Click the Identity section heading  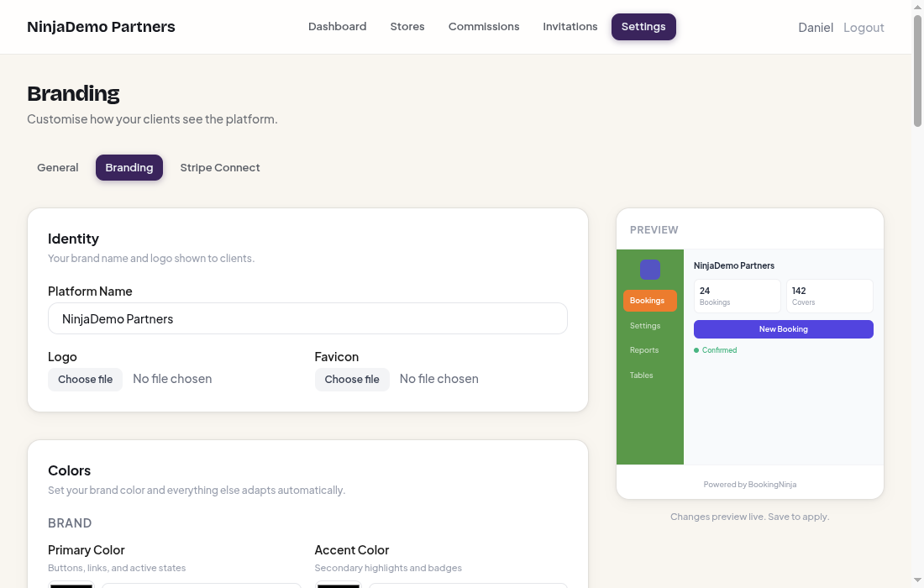[73, 239]
